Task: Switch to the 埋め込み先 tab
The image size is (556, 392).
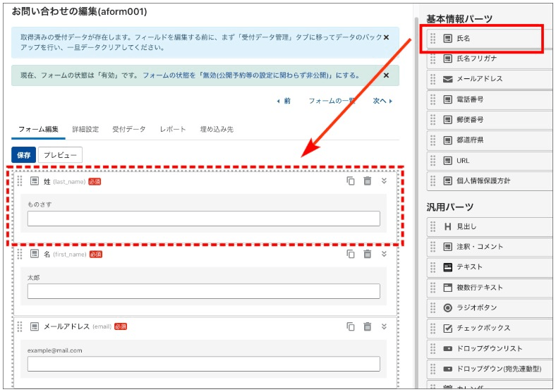Action: (x=217, y=129)
